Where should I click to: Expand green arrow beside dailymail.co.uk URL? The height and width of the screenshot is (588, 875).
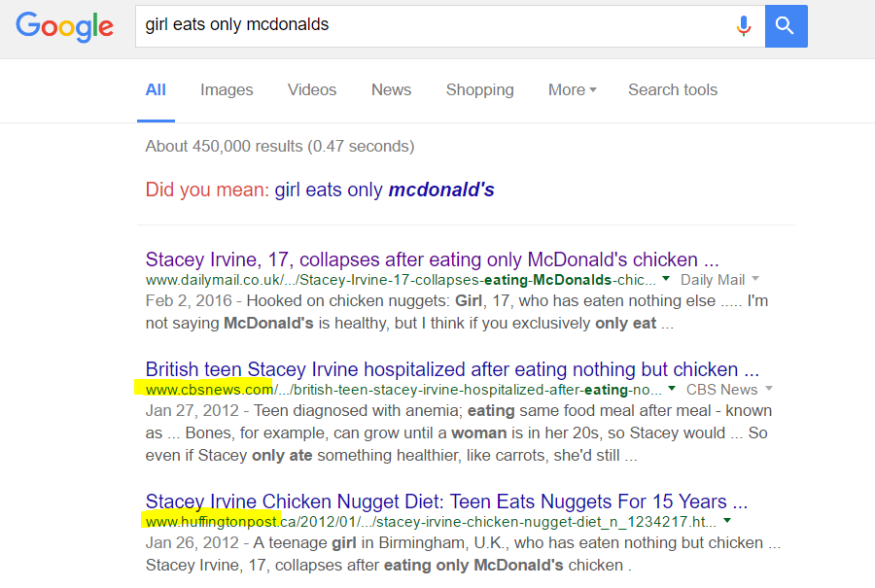[666, 278]
